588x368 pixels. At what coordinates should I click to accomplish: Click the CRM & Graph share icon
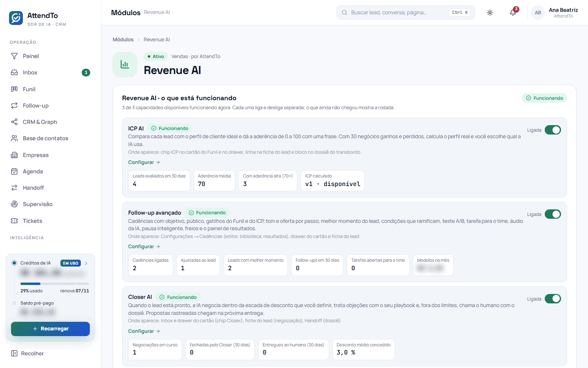14,122
